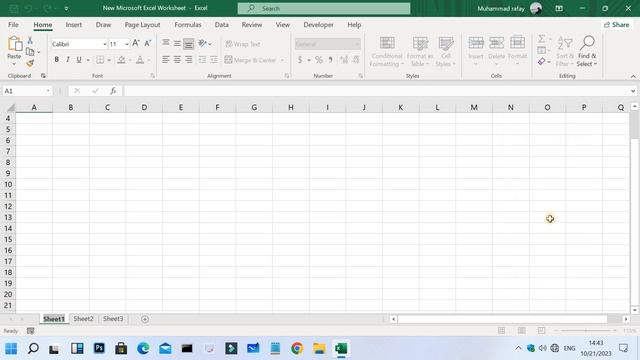
Task: Open Sort & Filter menu
Action: coord(564,51)
